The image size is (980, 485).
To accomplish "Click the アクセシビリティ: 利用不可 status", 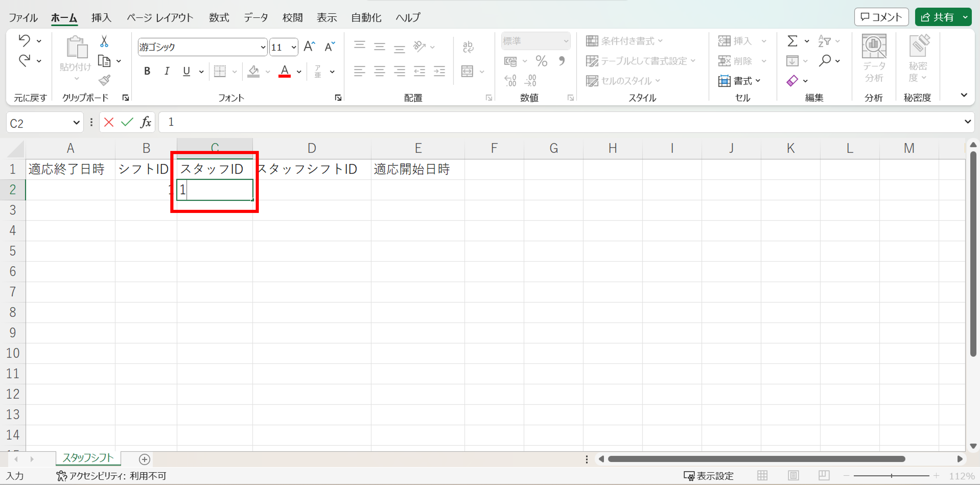I will click(x=111, y=476).
